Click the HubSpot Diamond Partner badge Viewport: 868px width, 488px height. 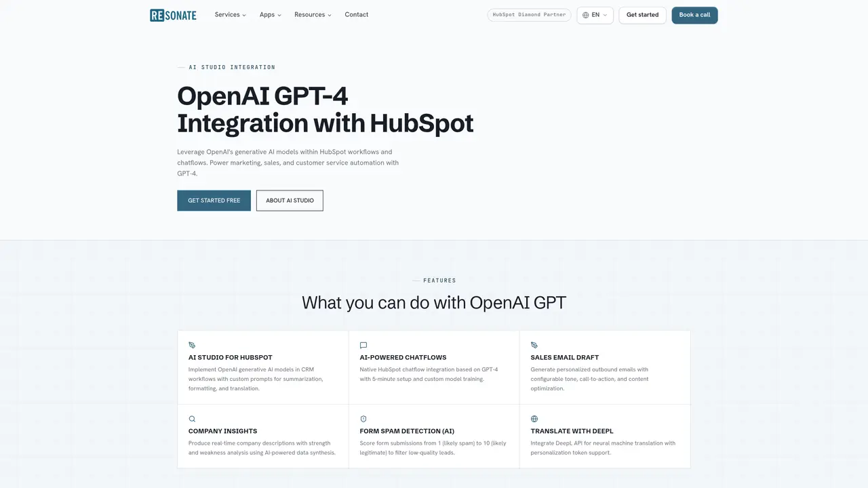[529, 15]
